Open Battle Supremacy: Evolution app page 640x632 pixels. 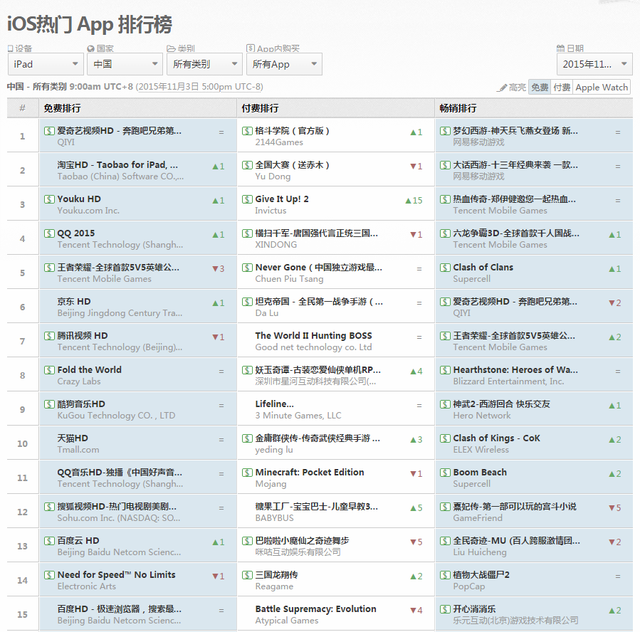pyautogui.click(x=316, y=609)
